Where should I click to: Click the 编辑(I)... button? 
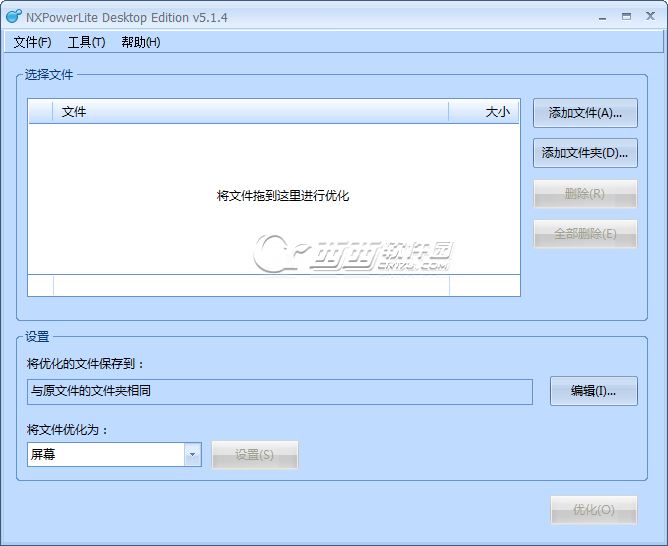pyautogui.click(x=593, y=391)
